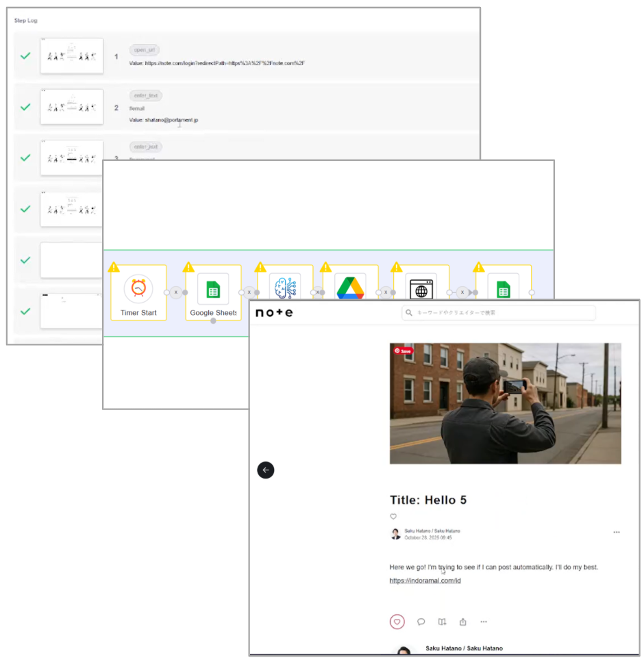Click the Step Log heading
The width and height of the screenshot is (644, 660).
coord(26,21)
